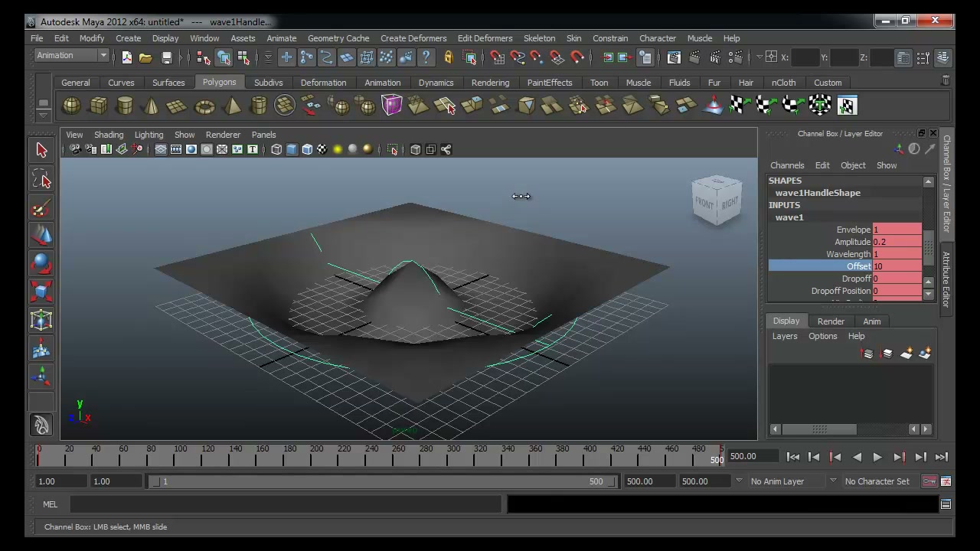Go to start of playback range
The width and height of the screenshot is (980, 551).
coord(793,457)
